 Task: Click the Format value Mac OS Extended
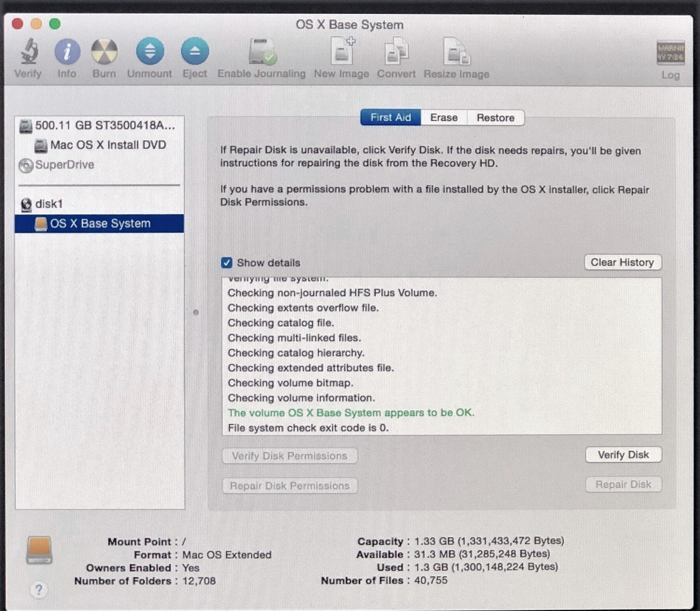(227, 555)
